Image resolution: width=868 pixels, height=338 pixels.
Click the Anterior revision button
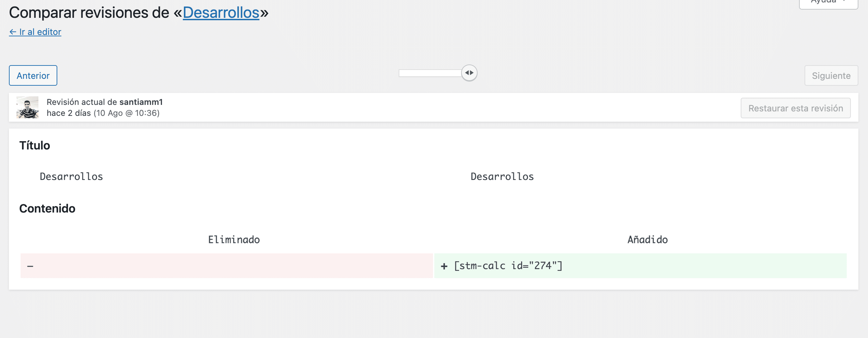coord(33,75)
